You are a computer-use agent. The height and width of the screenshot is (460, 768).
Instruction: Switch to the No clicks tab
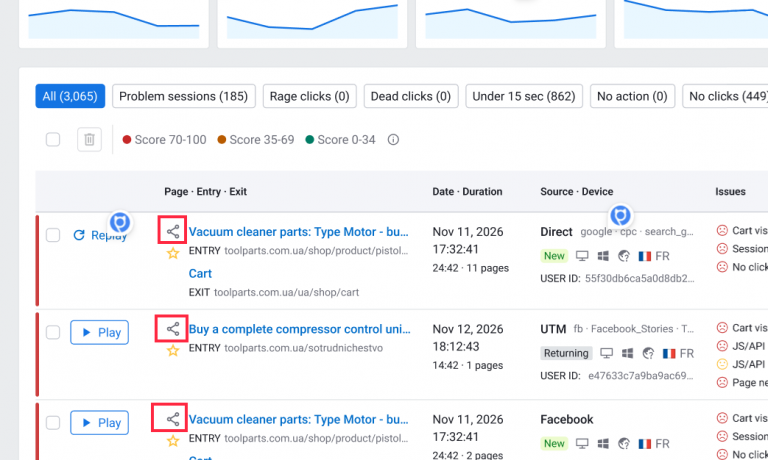click(726, 96)
